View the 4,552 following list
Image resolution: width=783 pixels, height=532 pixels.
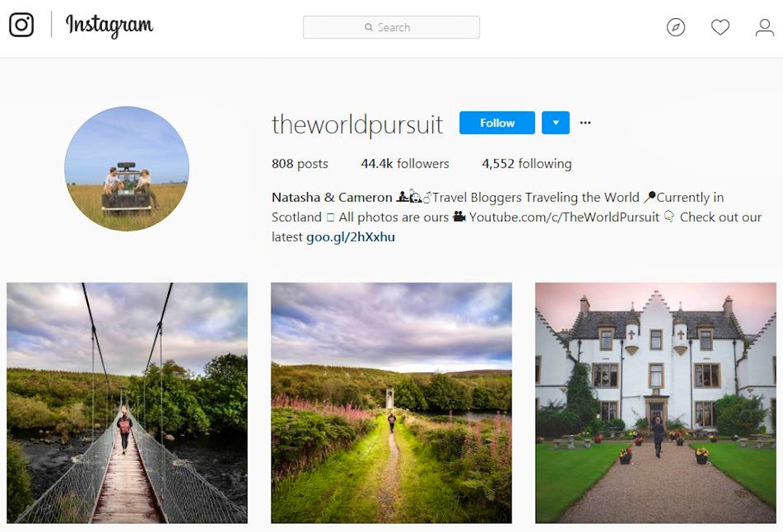(x=526, y=164)
